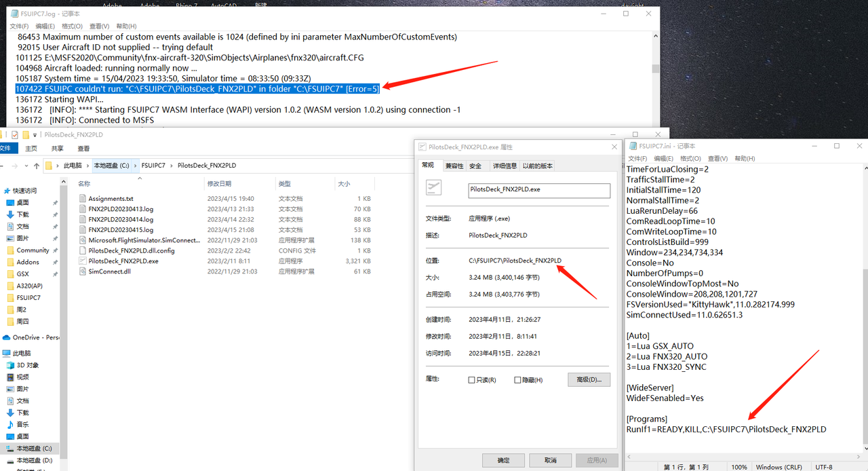Select OneDrive in the navigation pane
The height and width of the screenshot is (471, 868).
coord(32,337)
